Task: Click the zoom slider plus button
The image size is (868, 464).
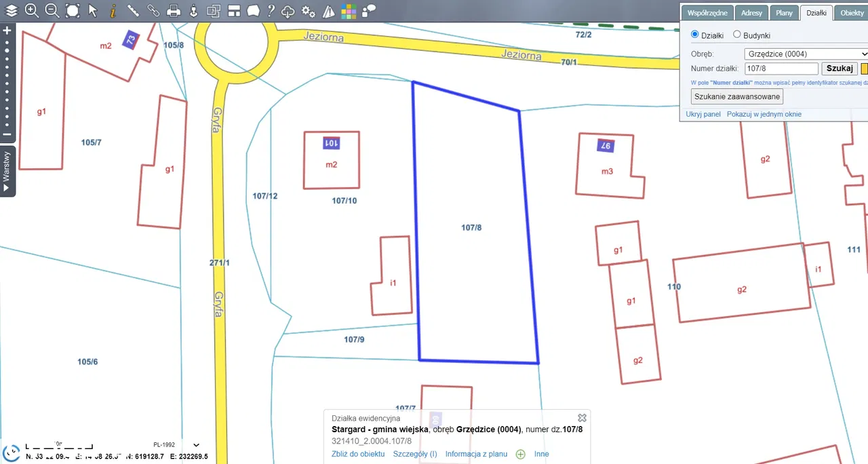Action: [x=7, y=31]
